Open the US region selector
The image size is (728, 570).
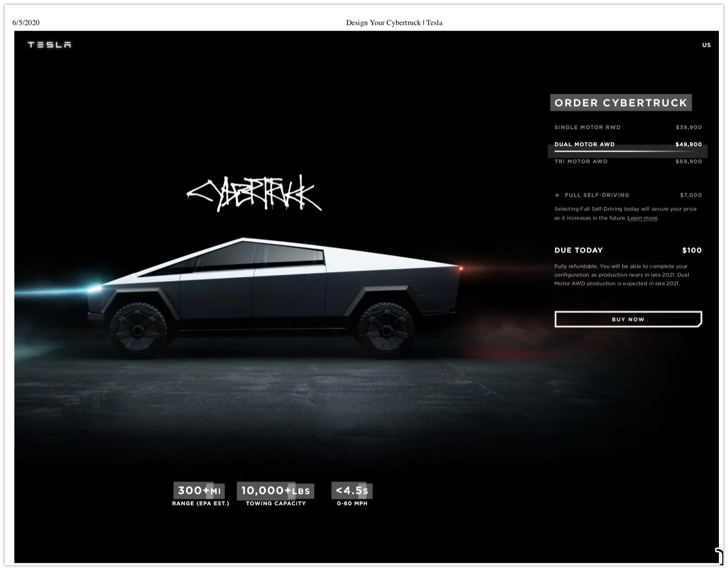coord(706,45)
